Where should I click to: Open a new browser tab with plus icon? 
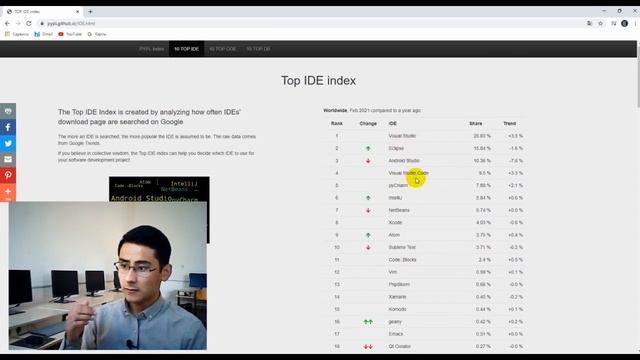point(90,11)
